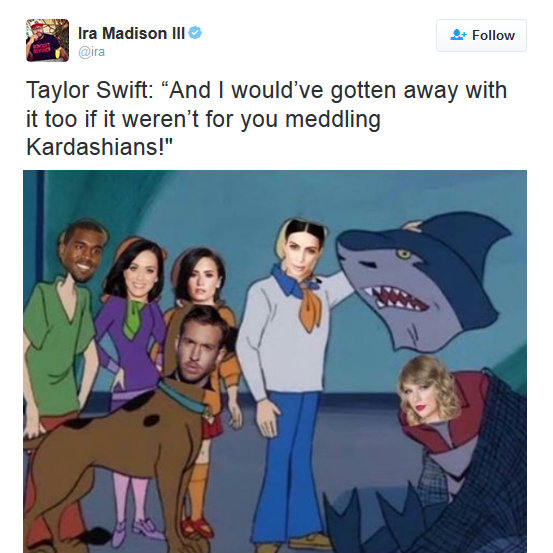Click the shark mask's jagged teeth
Image resolution: width=553 pixels, height=553 pixels.
click(x=394, y=298)
